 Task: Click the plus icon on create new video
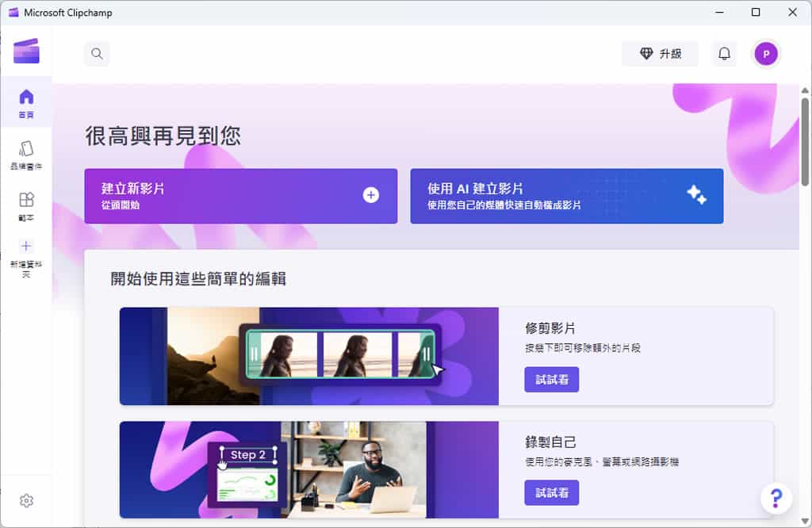click(x=371, y=195)
